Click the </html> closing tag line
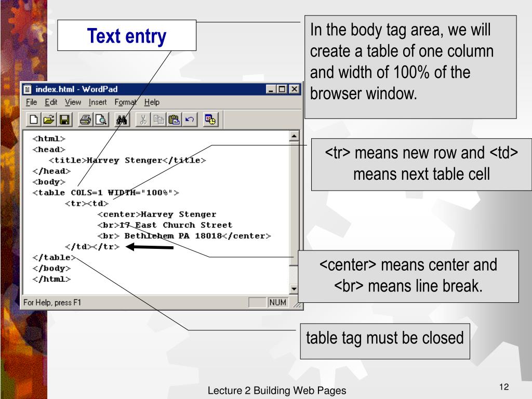532x399 pixels. (x=51, y=280)
